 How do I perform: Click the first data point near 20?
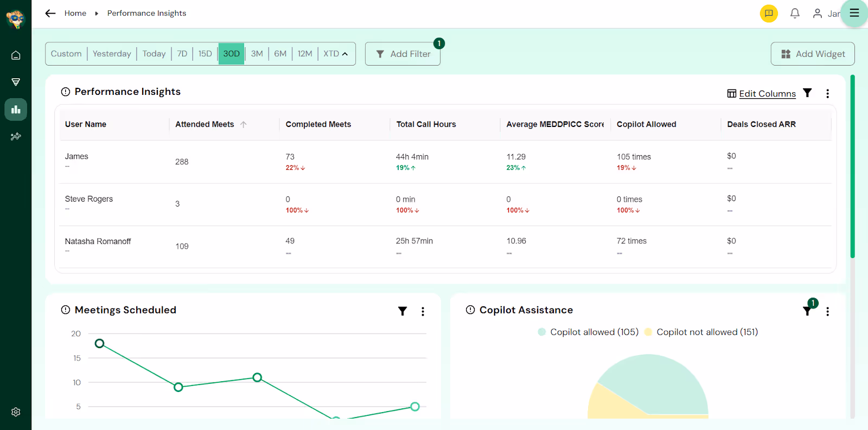(99, 343)
